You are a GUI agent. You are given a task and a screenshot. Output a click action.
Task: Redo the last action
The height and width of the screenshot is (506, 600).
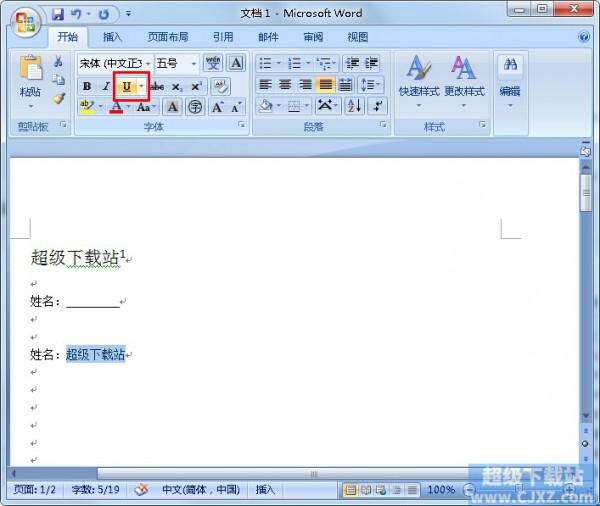pyautogui.click(x=104, y=15)
